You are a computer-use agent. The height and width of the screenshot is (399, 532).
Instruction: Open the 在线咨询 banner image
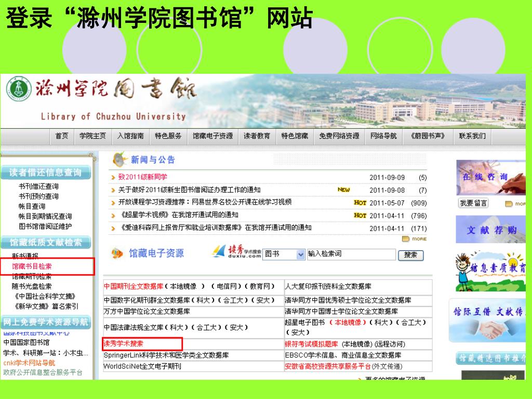(490, 178)
